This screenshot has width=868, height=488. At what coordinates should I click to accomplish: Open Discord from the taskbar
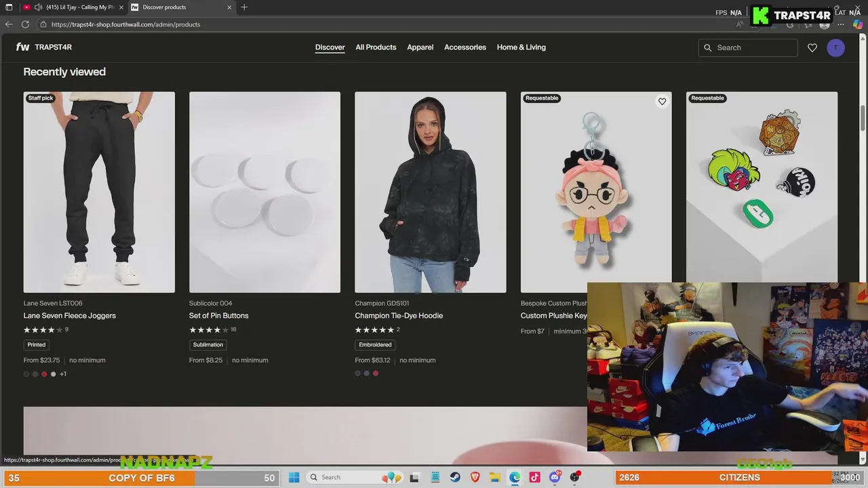555,477
